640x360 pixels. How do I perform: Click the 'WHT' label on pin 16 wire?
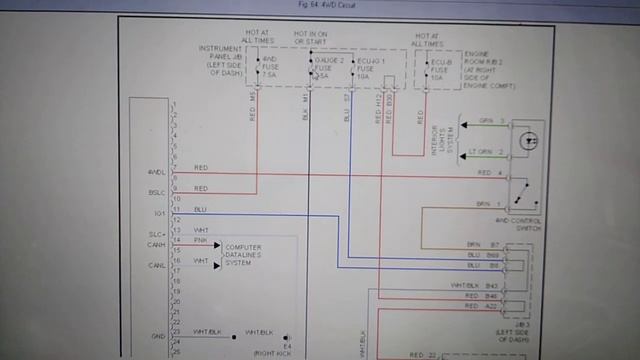pos(201,261)
